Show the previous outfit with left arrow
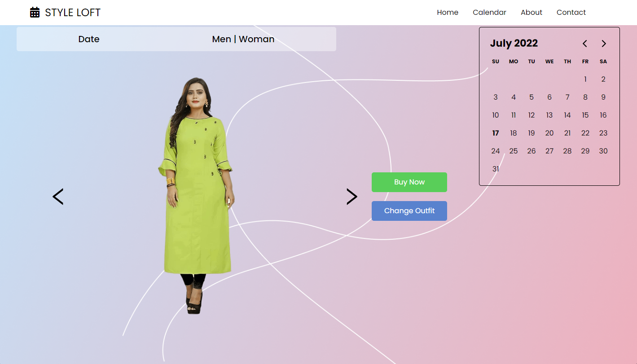 (58, 197)
